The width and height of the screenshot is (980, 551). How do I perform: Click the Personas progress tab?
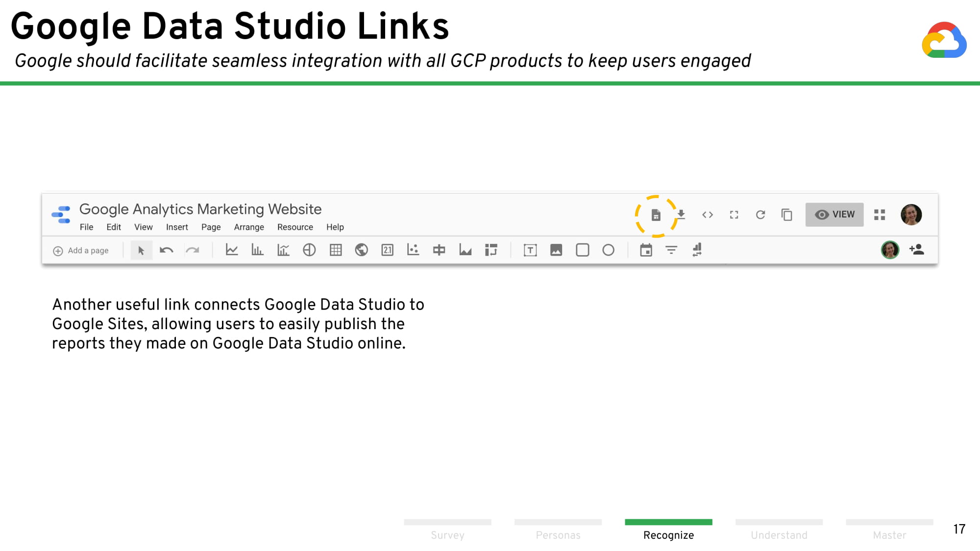pos(558,530)
